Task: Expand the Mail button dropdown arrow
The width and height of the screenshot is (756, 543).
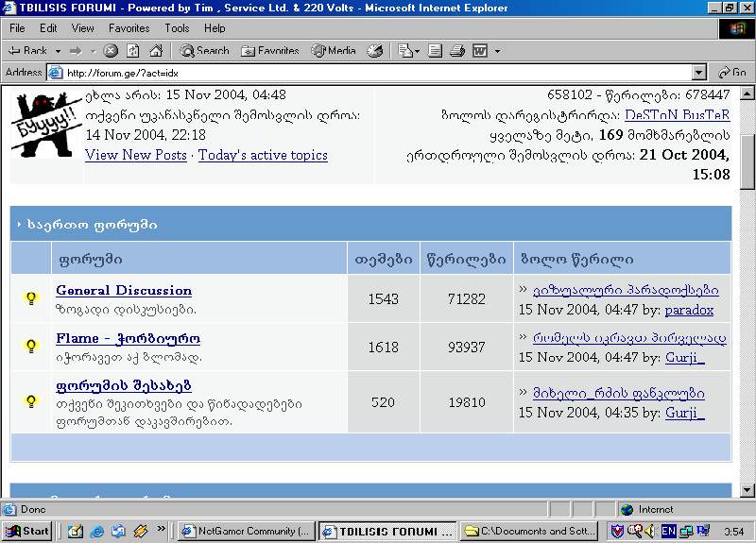Action: point(418,51)
